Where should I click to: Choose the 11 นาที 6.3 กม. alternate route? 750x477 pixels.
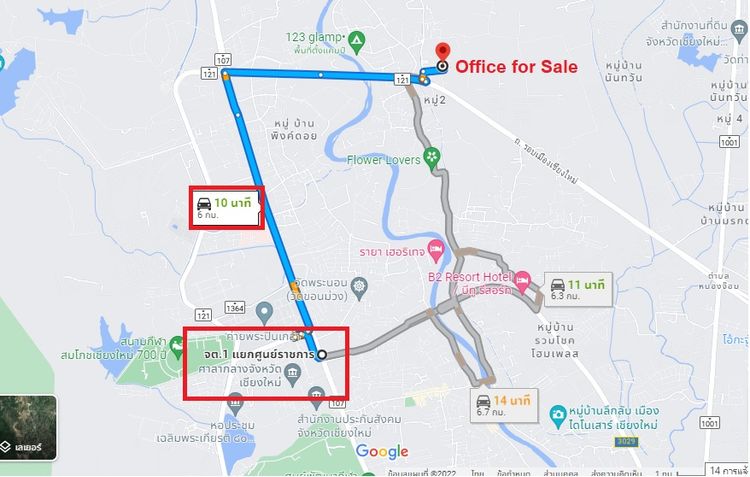pos(579,289)
